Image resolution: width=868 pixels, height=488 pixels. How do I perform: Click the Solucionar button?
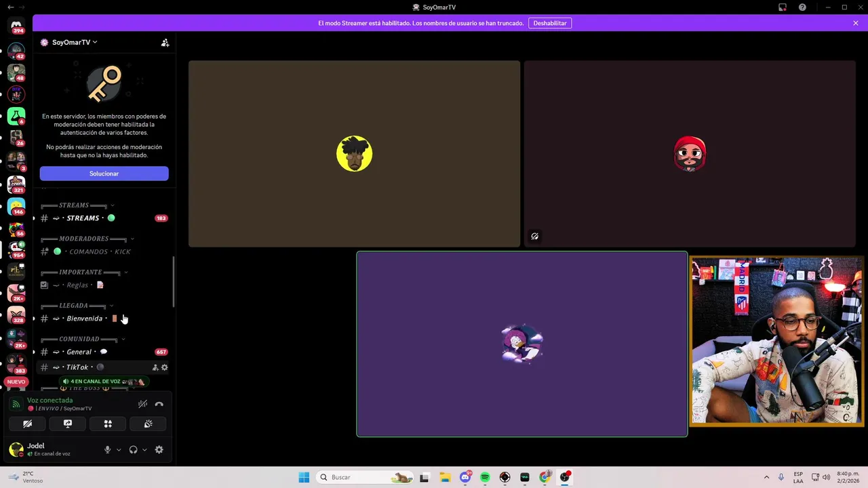[104, 174]
